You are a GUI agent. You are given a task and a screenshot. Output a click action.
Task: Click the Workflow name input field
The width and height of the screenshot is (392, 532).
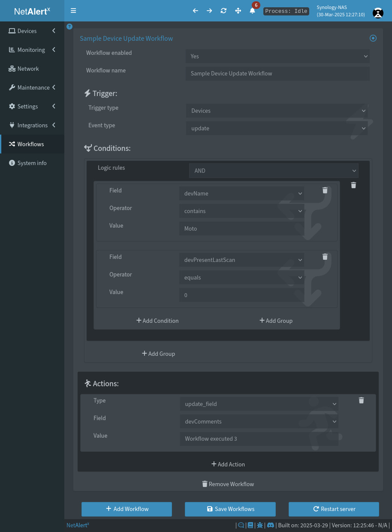(x=277, y=73)
